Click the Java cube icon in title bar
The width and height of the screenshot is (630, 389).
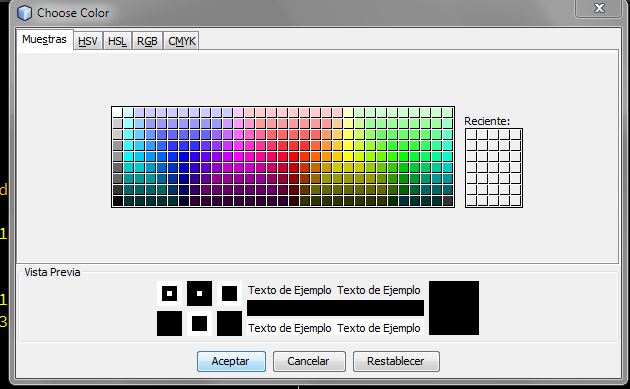(24, 13)
